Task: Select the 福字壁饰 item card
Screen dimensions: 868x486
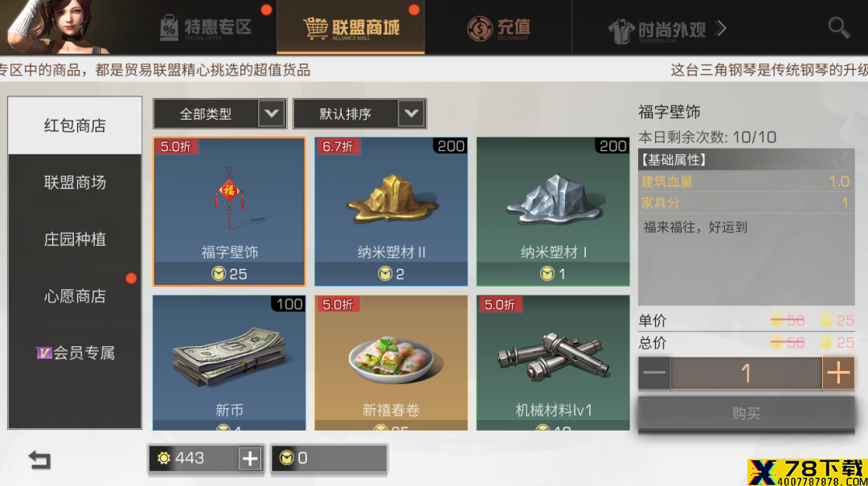Action: [229, 211]
